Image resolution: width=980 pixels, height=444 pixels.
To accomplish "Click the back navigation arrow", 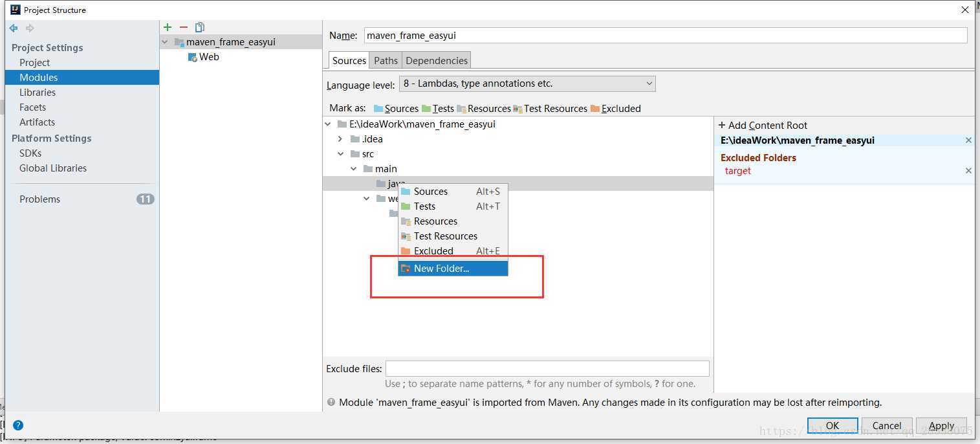I will point(14,28).
